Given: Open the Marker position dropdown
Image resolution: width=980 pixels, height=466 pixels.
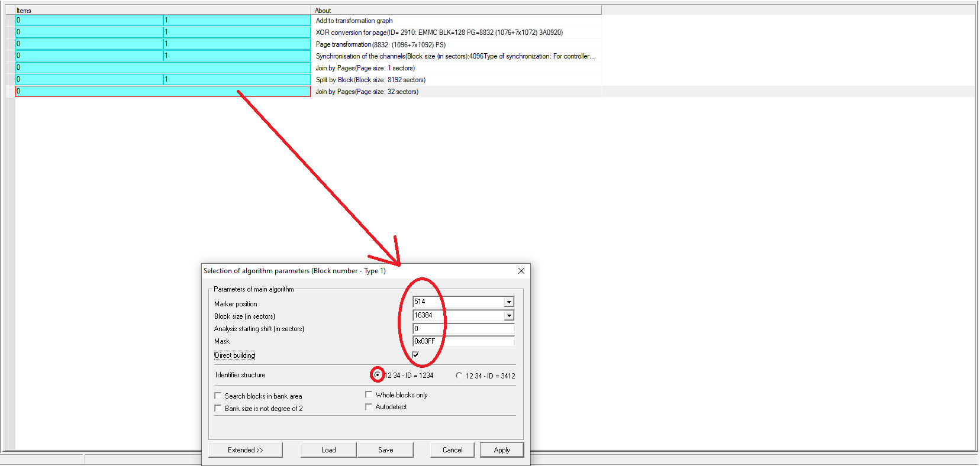Looking at the screenshot, I should click(x=509, y=302).
